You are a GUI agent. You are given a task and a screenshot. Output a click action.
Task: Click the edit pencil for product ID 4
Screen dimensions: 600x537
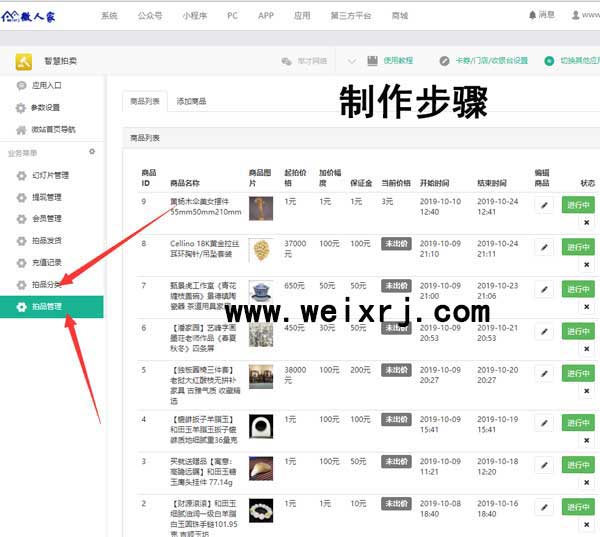[544, 423]
